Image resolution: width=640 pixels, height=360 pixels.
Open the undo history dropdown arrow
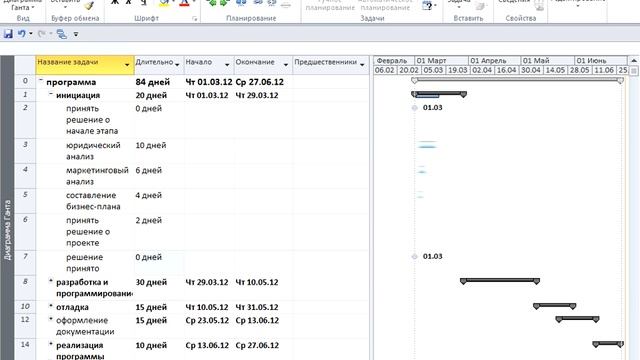(31, 34)
